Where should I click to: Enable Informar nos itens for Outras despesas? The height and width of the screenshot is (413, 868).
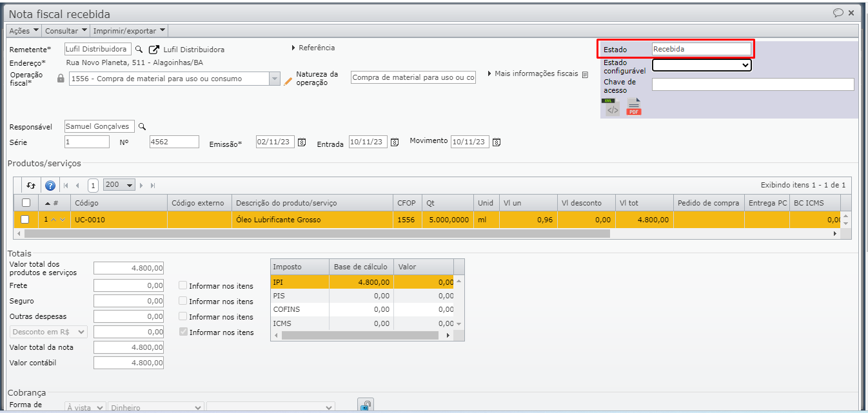[x=183, y=316]
